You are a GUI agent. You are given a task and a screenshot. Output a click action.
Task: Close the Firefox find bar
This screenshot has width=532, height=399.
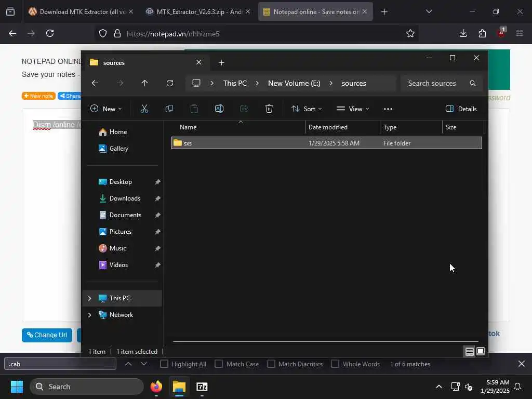point(522,364)
